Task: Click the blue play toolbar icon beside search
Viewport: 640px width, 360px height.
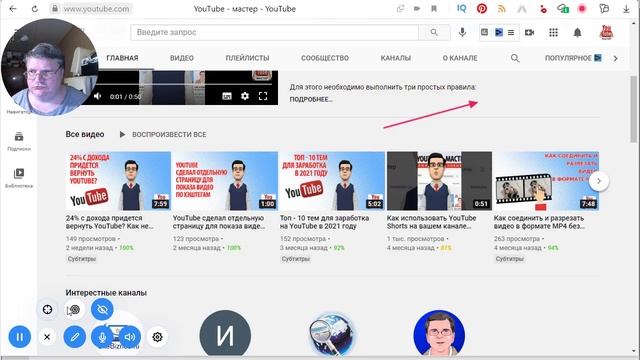Action: point(498,32)
